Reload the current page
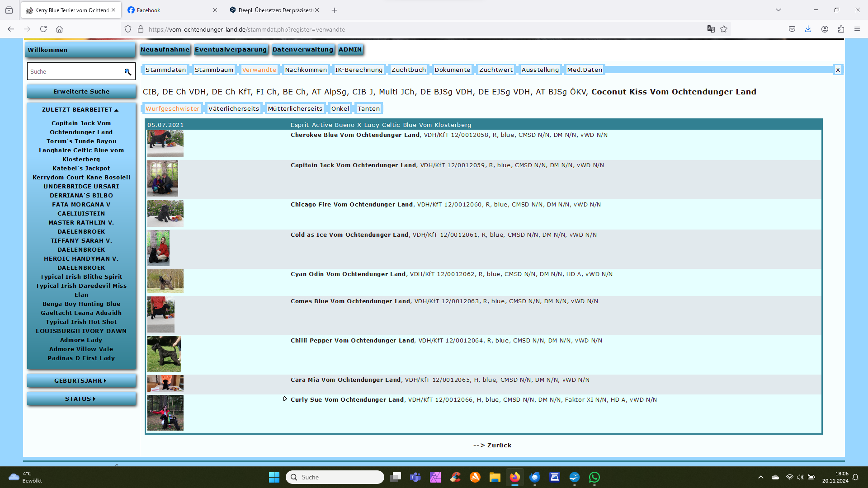868x488 pixels. pos(43,29)
